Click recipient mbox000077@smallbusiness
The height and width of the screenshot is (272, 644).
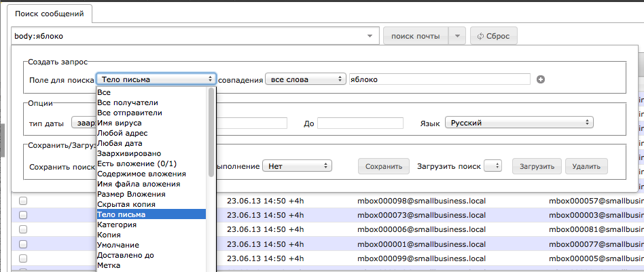tap(596, 244)
